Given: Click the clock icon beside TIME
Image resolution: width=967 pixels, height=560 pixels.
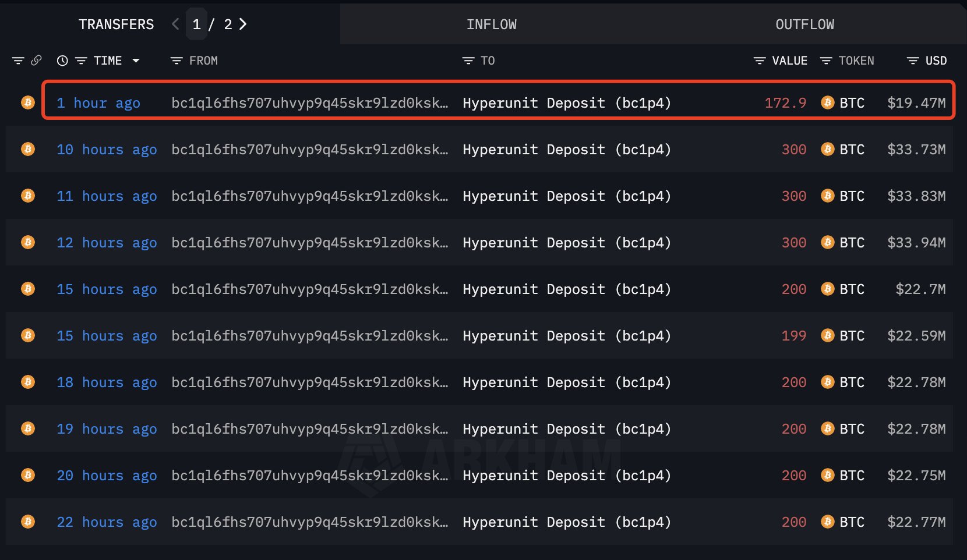Looking at the screenshot, I should (62, 61).
